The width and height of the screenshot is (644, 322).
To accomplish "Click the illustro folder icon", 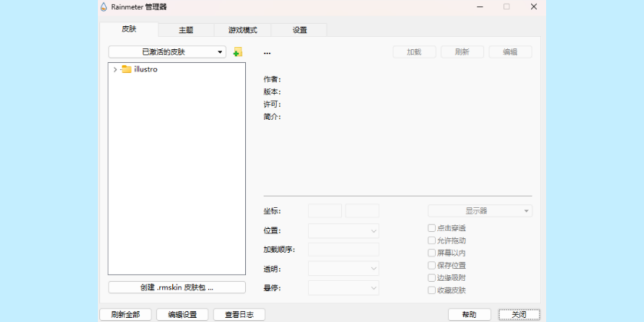I will 127,69.
